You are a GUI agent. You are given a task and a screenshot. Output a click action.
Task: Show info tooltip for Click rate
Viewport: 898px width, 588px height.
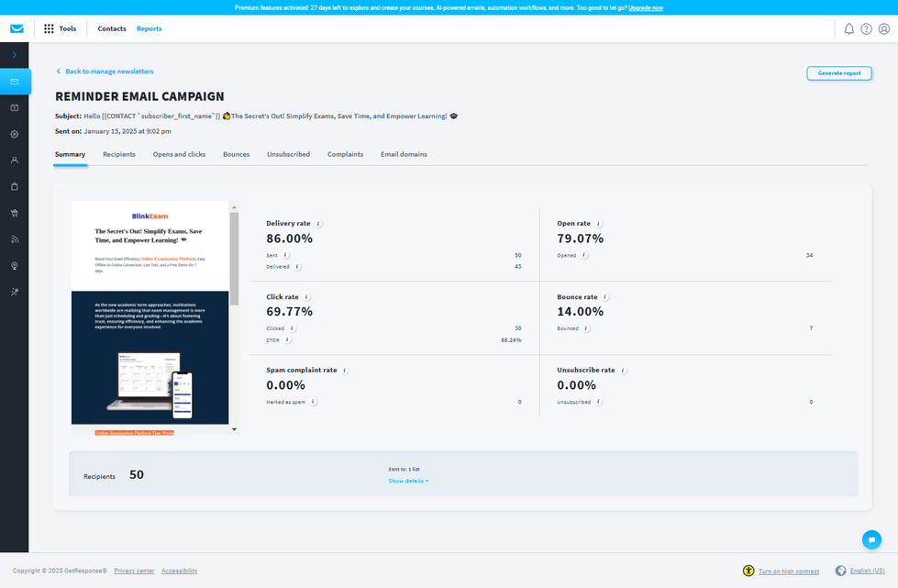(x=307, y=297)
